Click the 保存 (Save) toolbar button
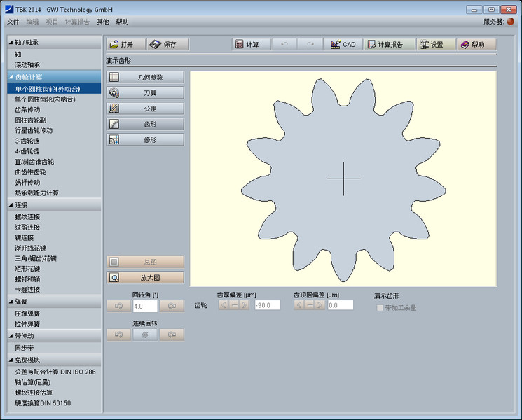 169,44
